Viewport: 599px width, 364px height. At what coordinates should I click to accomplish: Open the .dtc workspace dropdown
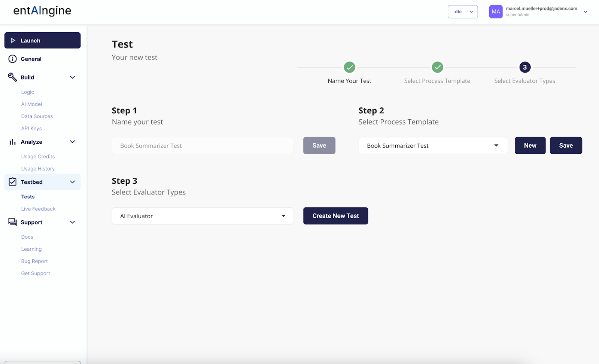tap(463, 12)
